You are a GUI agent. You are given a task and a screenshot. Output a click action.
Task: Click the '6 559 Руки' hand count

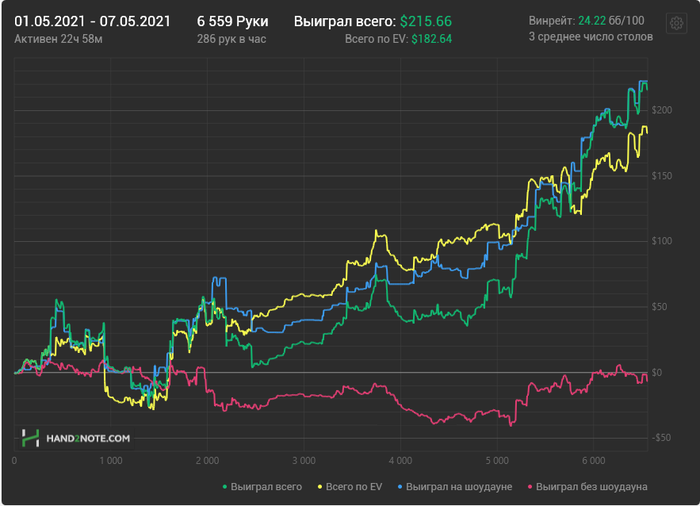tap(233, 21)
